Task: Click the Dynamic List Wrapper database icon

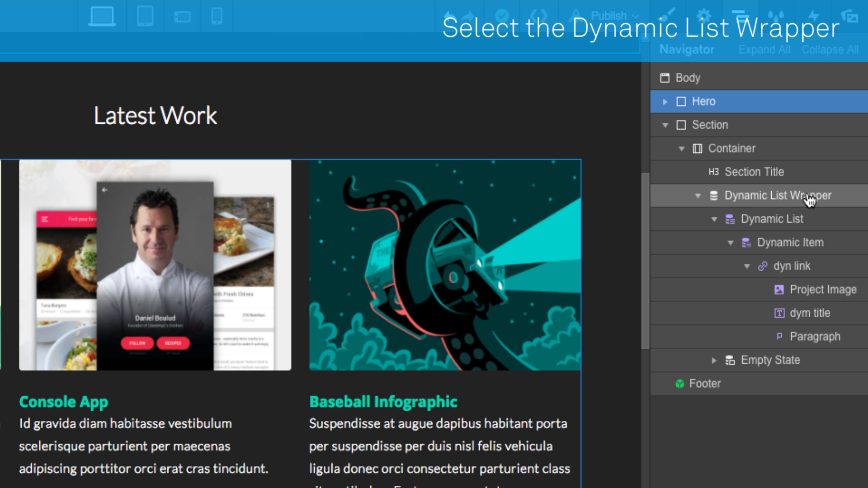Action: [713, 195]
